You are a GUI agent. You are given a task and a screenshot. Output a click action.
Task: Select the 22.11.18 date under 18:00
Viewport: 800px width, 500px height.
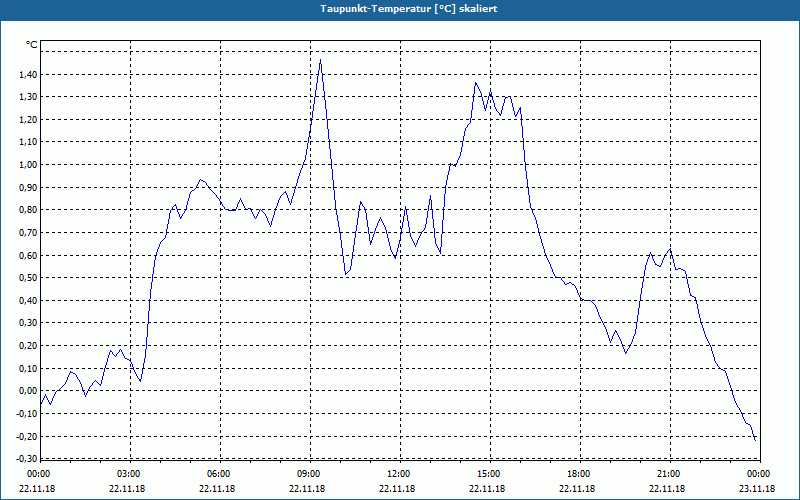click(577, 488)
